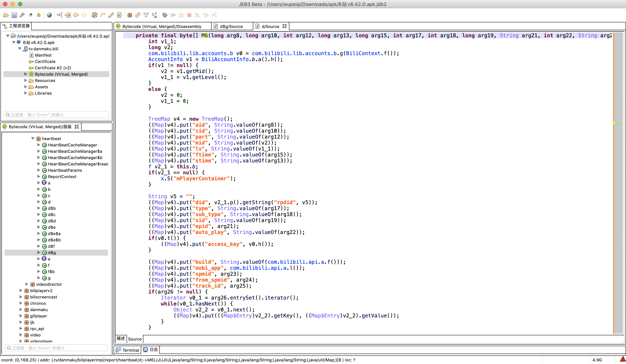Select the ReportContext class in hierarchy

pos(62,177)
